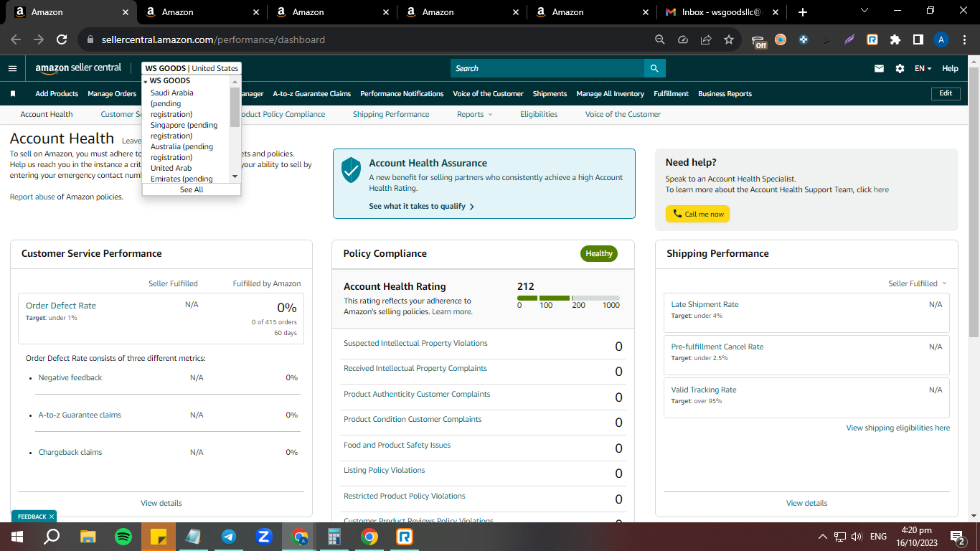This screenshot has height=551, width=980.
Task: Click the bookmark flag icon in nav bar
Action: point(13,94)
